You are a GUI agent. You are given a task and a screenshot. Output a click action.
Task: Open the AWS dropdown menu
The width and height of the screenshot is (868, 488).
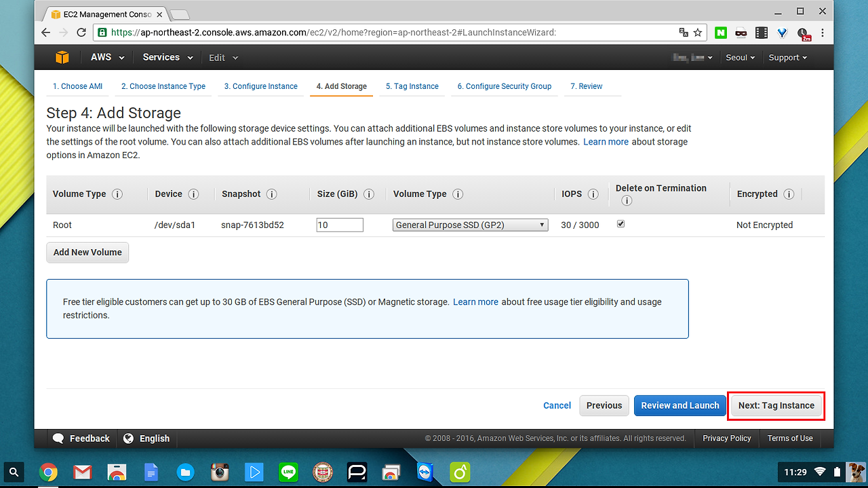tap(107, 58)
